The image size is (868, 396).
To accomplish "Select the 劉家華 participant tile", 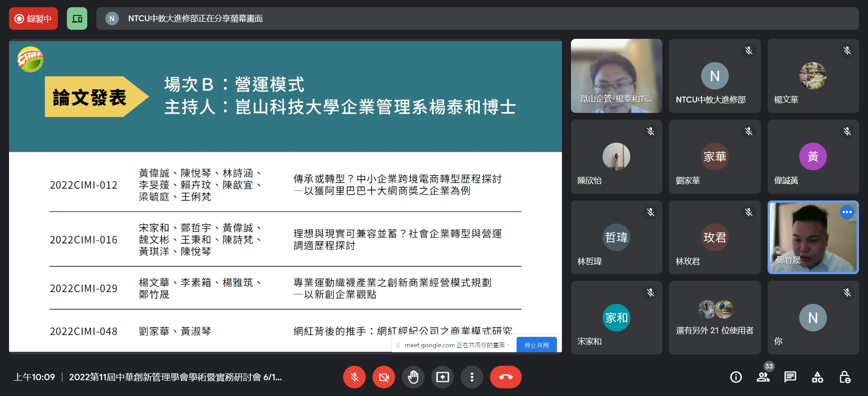I will click(x=715, y=157).
